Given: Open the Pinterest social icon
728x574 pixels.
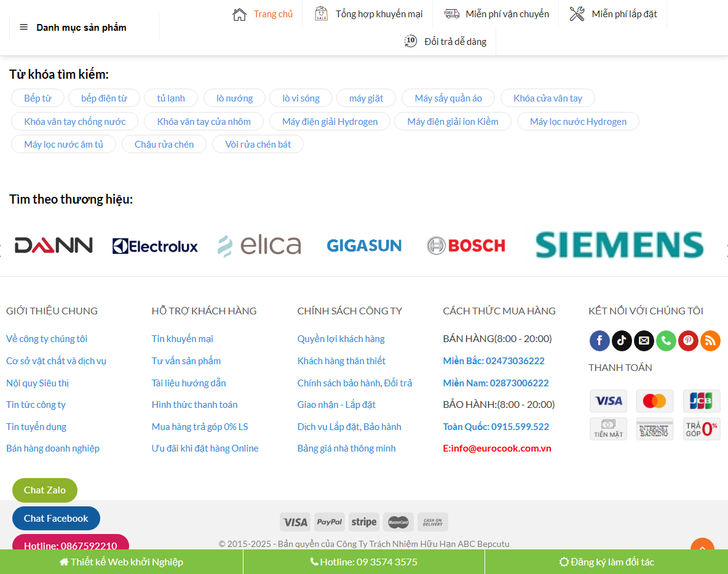Looking at the screenshot, I should point(688,340).
